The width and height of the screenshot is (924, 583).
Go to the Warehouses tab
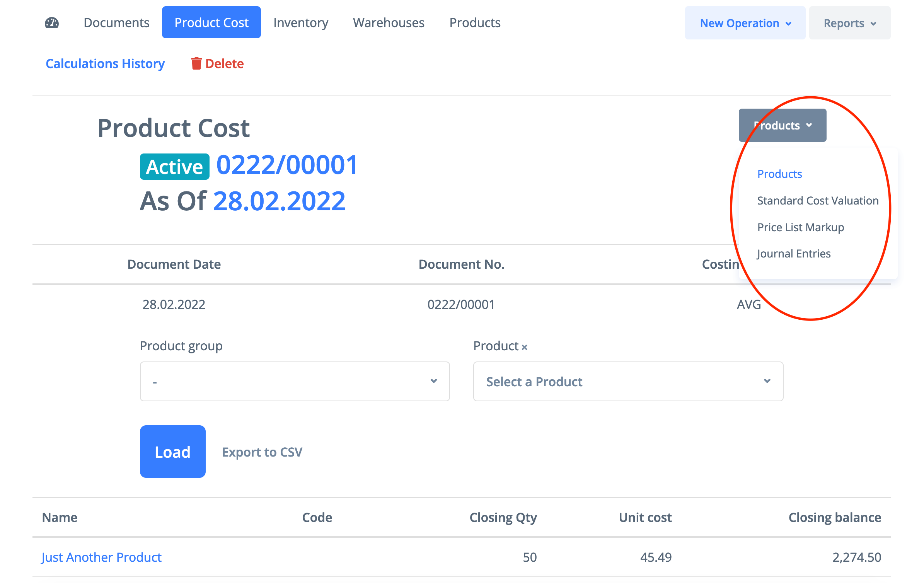pos(388,23)
